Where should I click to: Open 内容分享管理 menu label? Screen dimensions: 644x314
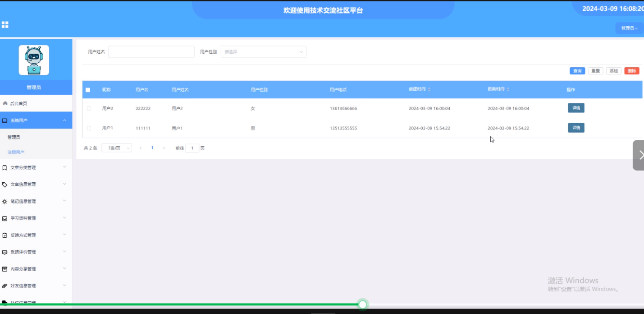(x=23, y=269)
